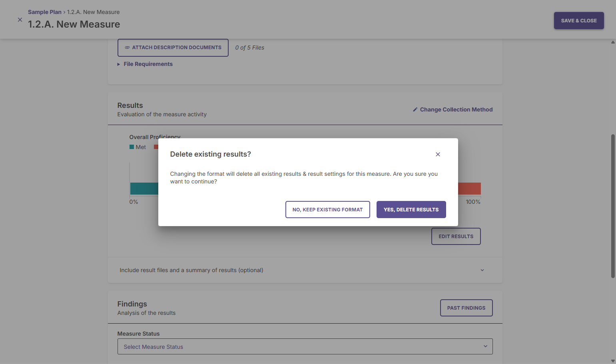Screen dimensions: 616x364
Task: Click the red portion of the proficiency bar
Action: 469,189
